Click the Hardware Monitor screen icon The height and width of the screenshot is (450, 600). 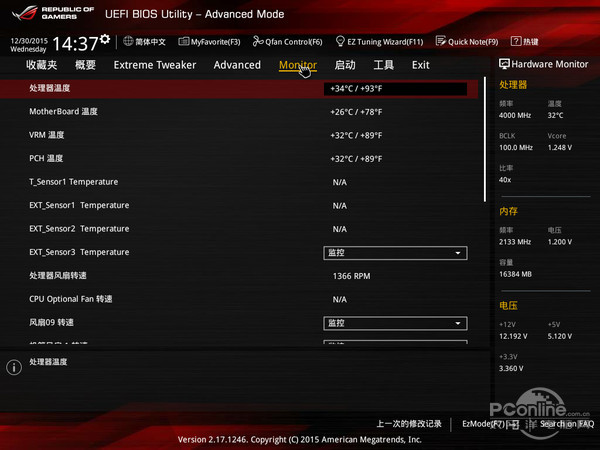(504, 64)
